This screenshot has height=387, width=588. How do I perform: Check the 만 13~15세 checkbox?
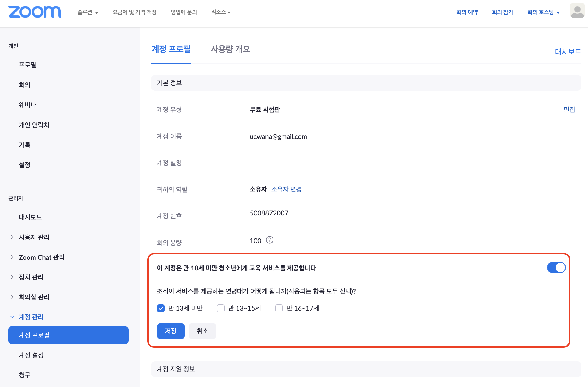click(221, 308)
